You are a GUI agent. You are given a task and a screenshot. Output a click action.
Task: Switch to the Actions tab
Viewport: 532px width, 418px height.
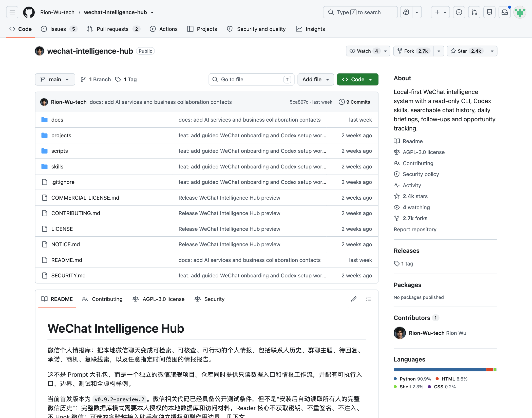[164, 29]
